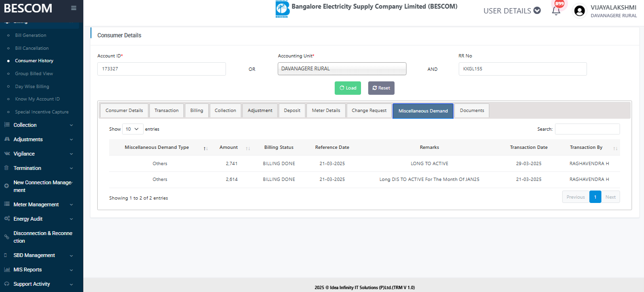The height and width of the screenshot is (292, 644).
Task: Click the Energy Audit gears icon
Action: pos(7,219)
